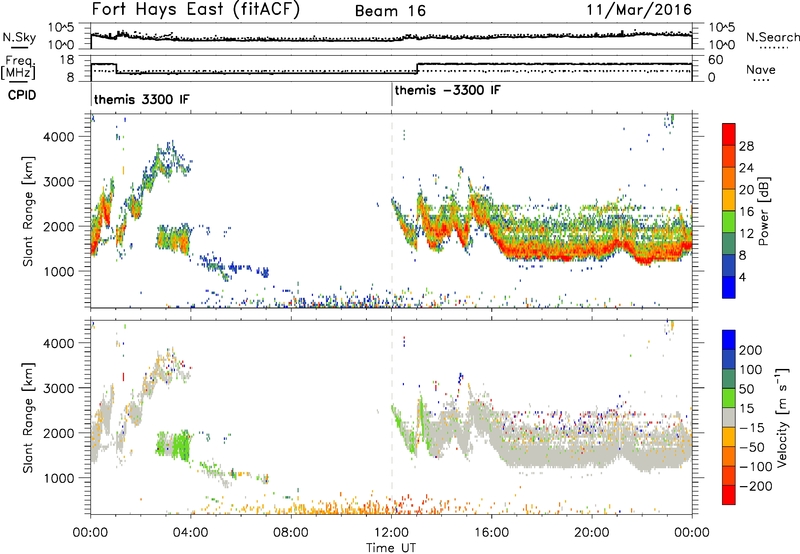Click the 'Freq. [MHz]' axis label
The width and height of the screenshot is (800, 554).
pyautogui.click(x=19, y=67)
